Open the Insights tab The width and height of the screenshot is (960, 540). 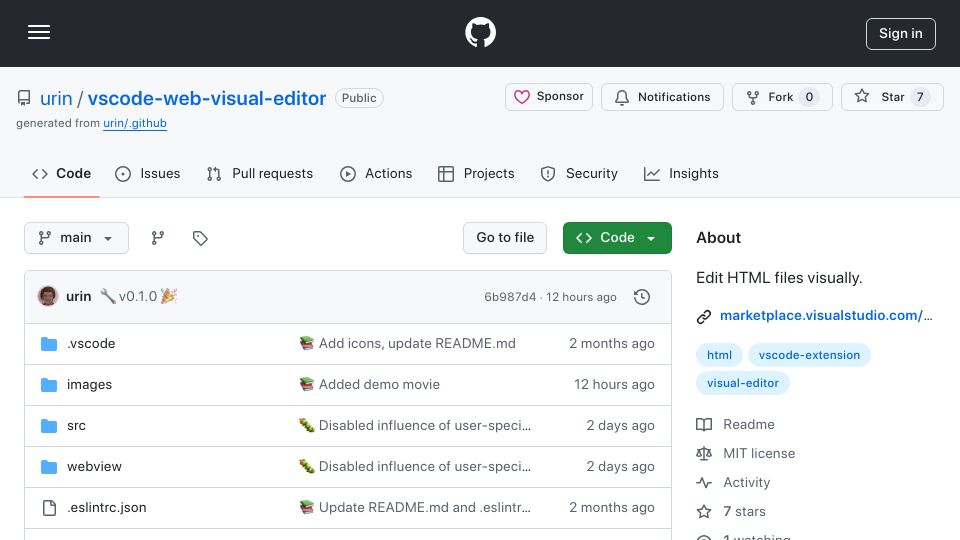pyautogui.click(x=681, y=174)
